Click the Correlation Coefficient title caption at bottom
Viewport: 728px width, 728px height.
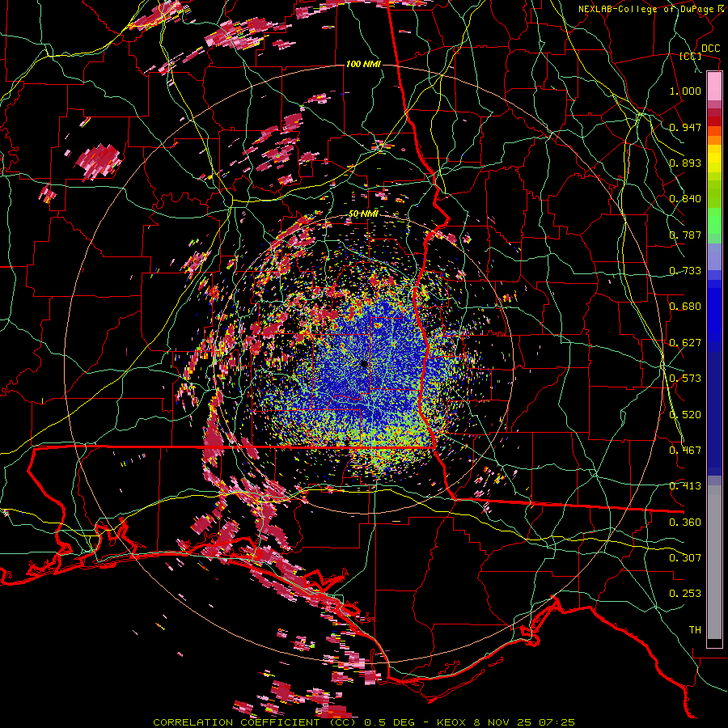pos(364,722)
